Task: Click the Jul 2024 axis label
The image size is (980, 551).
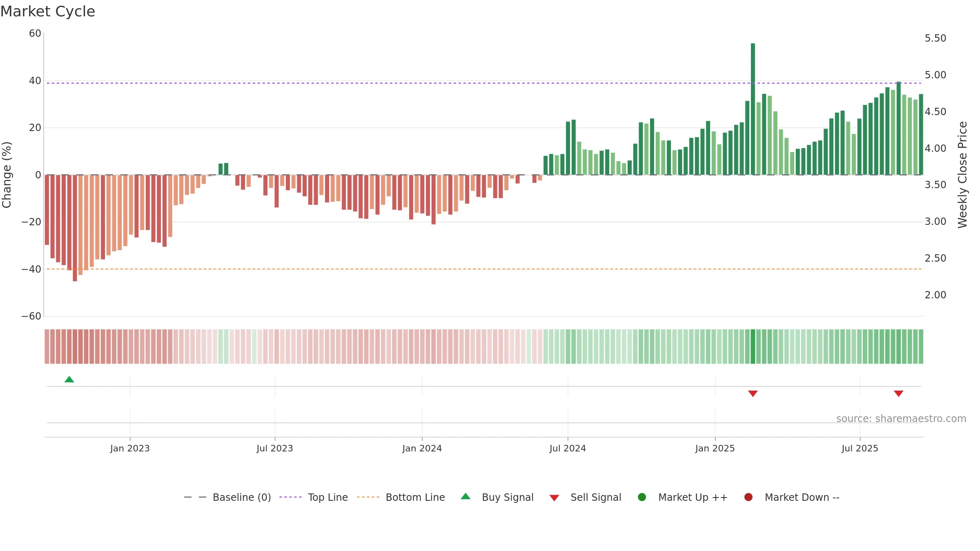Action: click(x=568, y=448)
